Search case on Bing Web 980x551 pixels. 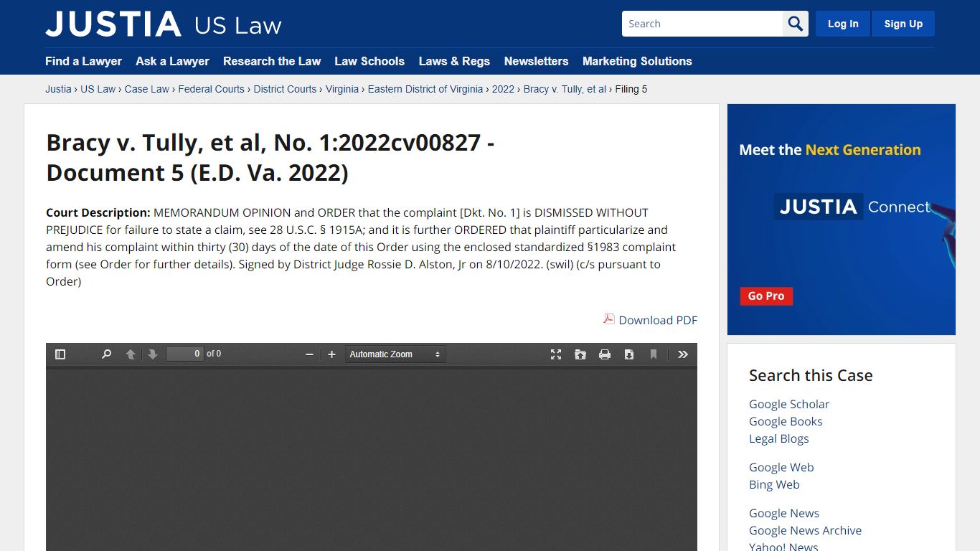pos(774,484)
